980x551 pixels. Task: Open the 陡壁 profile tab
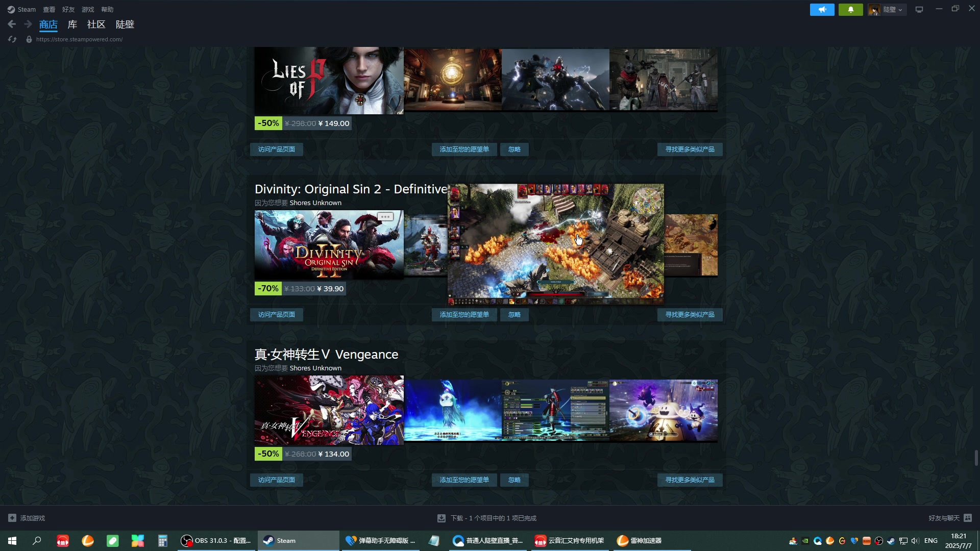click(x=125, y=24)
